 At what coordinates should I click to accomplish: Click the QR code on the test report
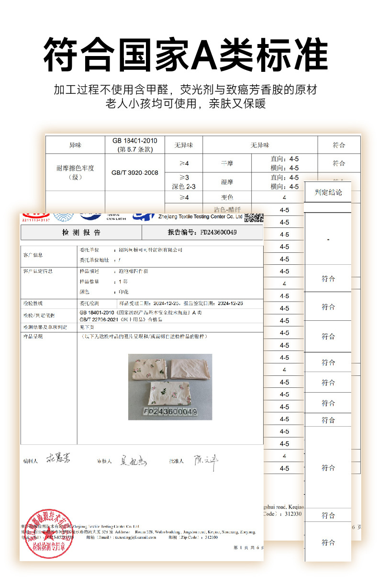254,218
